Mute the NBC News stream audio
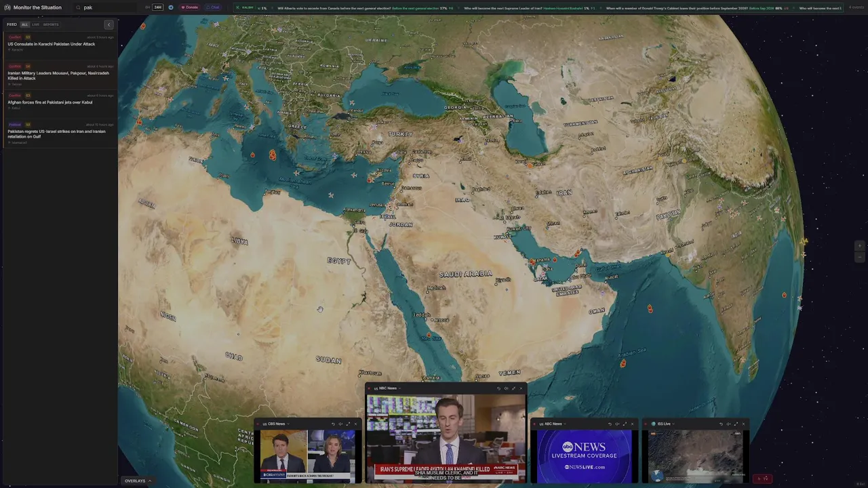Screen dimensions: 868x488 click(506, 388)
